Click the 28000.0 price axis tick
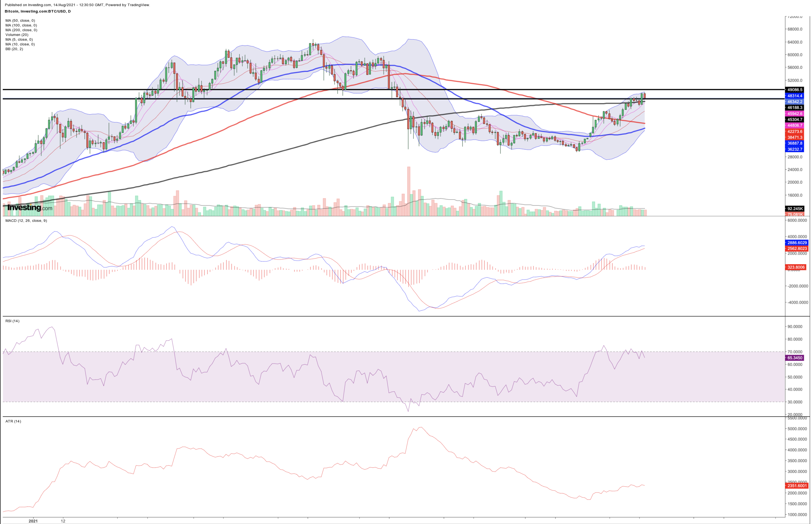Image resolution: width=812 pixels, height=524 pixels. 795,157
